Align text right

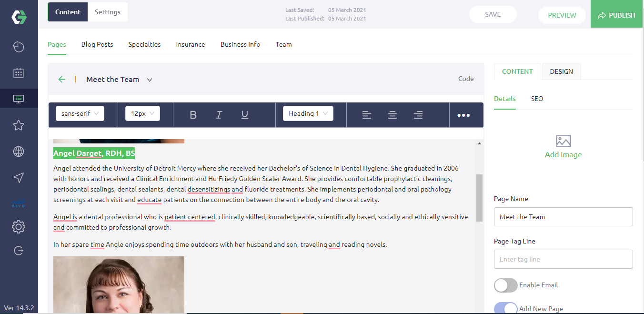(x=418, y=114)
